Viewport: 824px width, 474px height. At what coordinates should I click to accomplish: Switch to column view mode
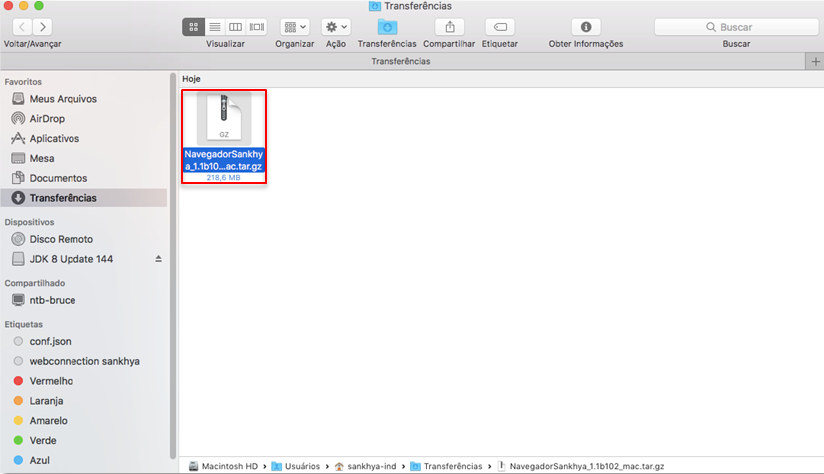(235, 27)
